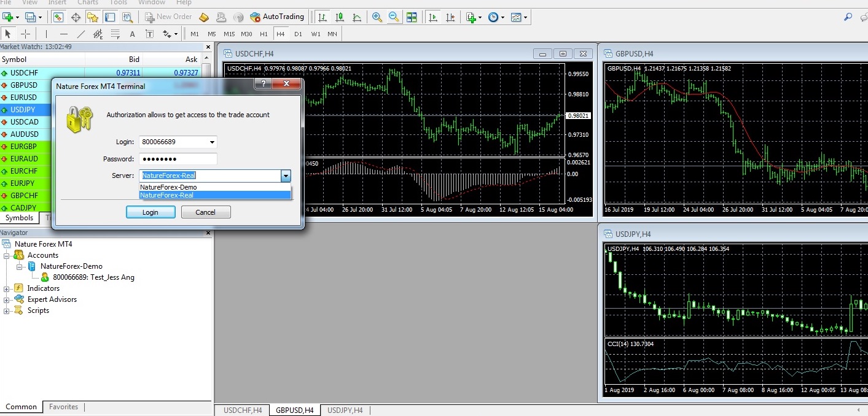Image resolution: width=868 pixels, height=416 pixels.
Task: Select the Trendline drawing tool
Action: click(80, 34)
